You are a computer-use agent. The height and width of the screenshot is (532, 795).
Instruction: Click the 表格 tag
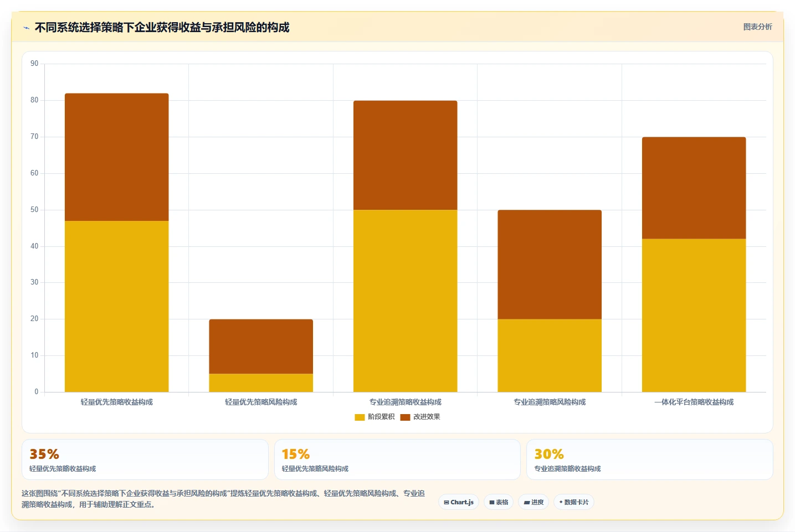(x=499, y=502)
